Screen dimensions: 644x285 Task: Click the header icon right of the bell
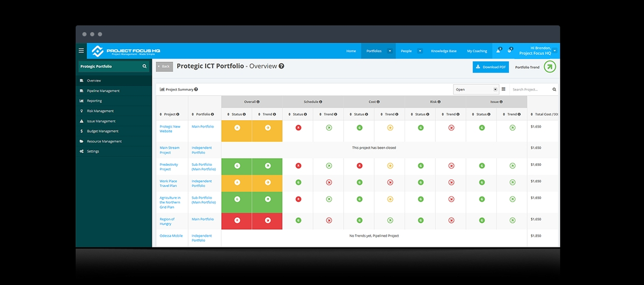pyautogui.click(x=509, y=51)
